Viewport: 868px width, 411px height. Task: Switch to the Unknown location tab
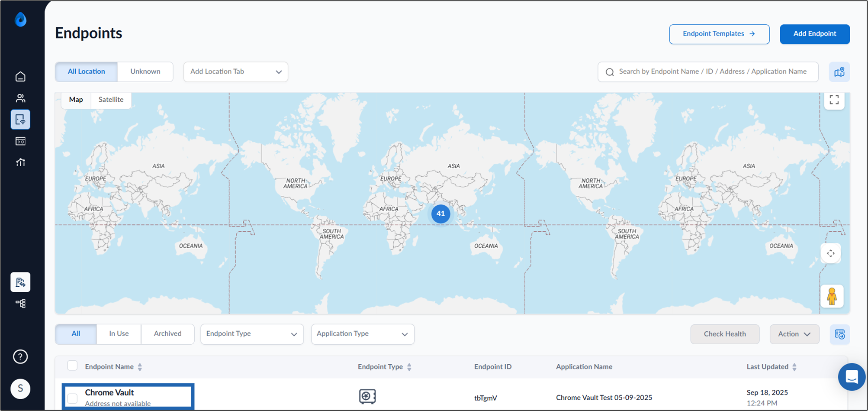(x=145, y=72)
